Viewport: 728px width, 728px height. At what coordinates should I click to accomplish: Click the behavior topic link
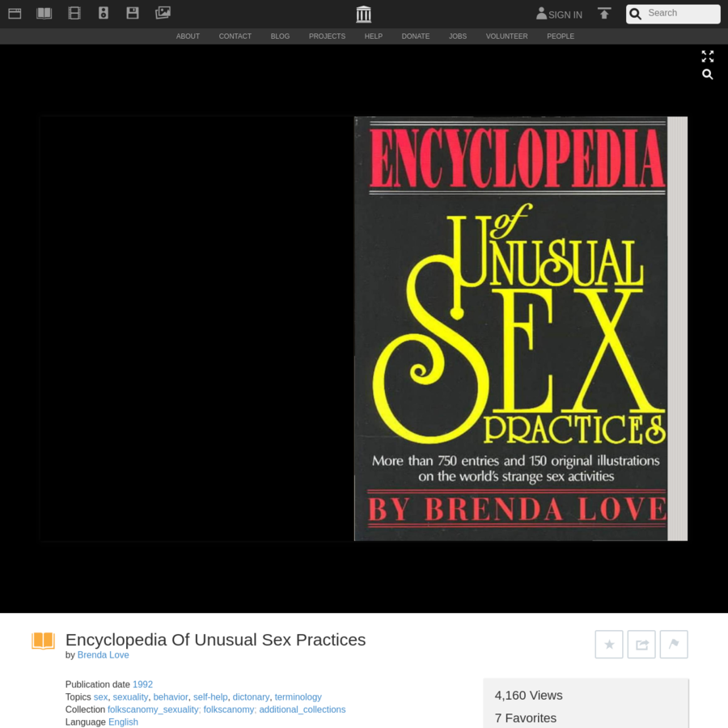171,697
